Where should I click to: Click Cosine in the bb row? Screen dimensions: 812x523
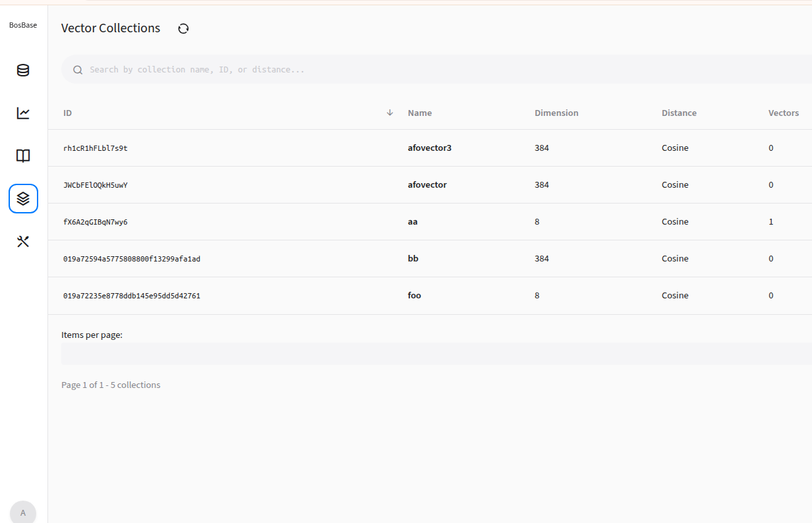point(675,259)
